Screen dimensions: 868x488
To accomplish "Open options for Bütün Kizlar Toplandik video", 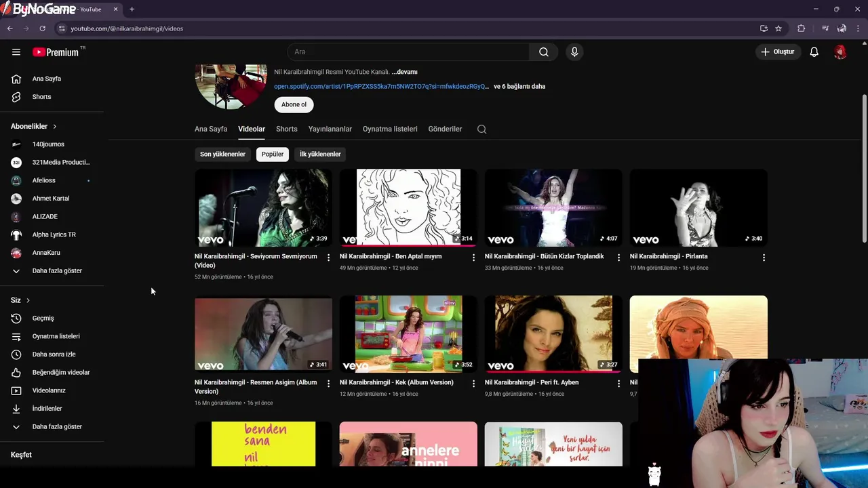I will click(x=618, y=258).
